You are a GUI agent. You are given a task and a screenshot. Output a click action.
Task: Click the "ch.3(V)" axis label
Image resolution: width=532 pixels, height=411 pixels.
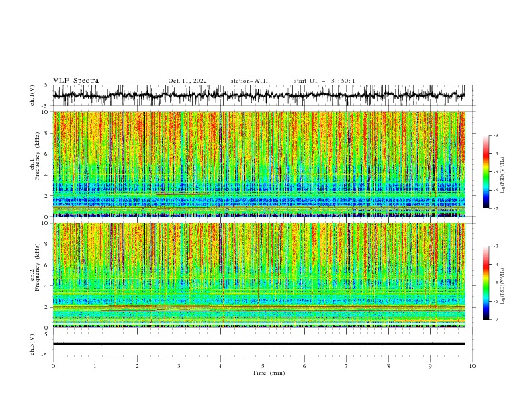[32, 345]
